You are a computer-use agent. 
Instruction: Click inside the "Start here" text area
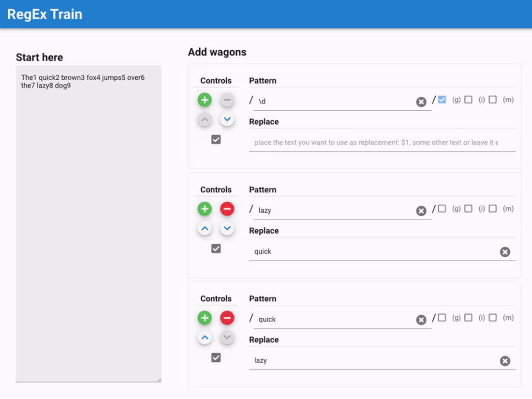pyautogui.click(x=89, y=193)
